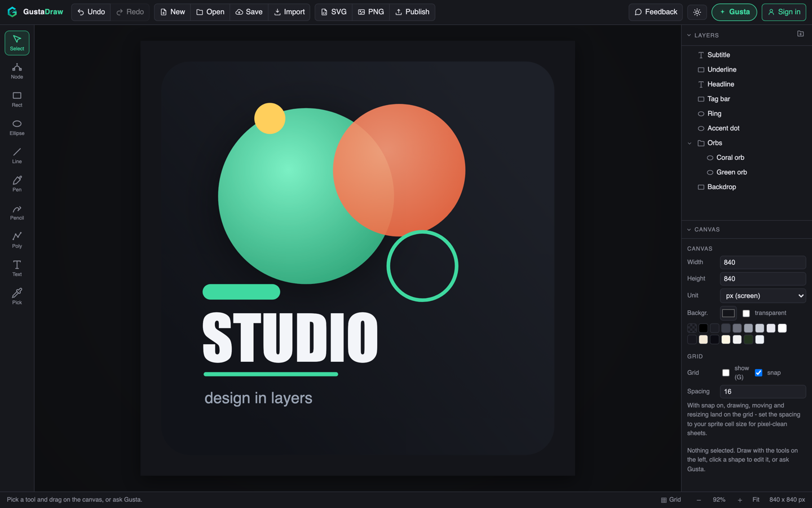Add new layer group folder icon
Viewport: 812px width, 508px height.
(x=800, y=34)
